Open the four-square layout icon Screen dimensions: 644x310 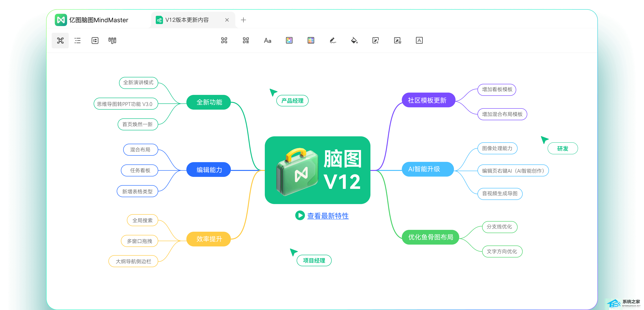[224, 41]
